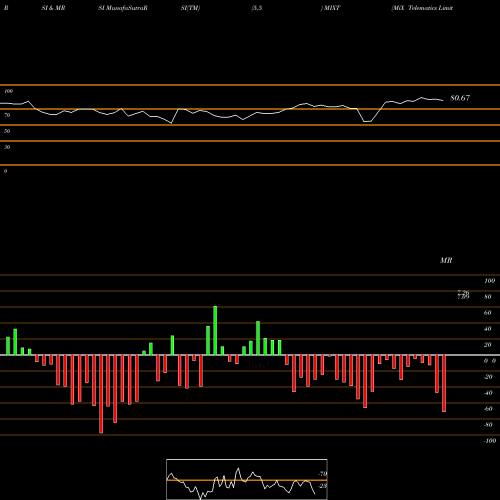This screenshot has width=500, height=500.
Task: Click the 80 label on right MR axis
Action: pyautogui.click(x=488, y=297)
